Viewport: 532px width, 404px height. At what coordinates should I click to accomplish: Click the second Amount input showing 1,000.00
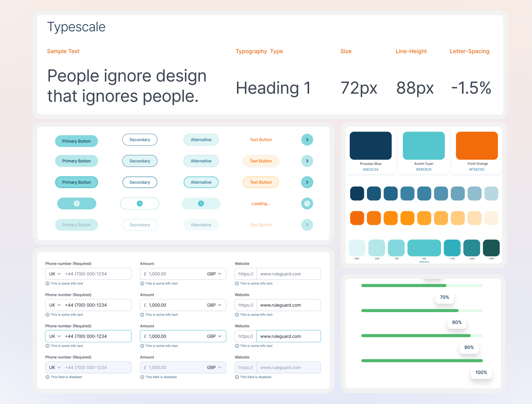183,305
